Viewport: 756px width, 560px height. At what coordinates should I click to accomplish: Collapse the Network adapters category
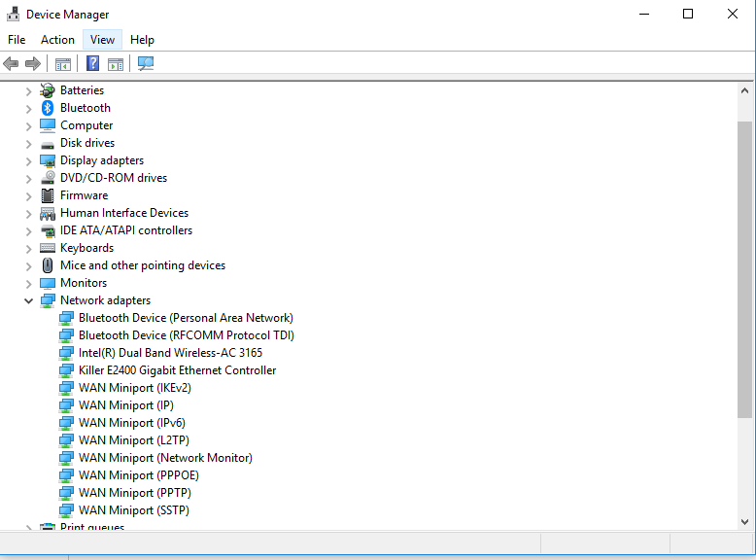point(28,301)
